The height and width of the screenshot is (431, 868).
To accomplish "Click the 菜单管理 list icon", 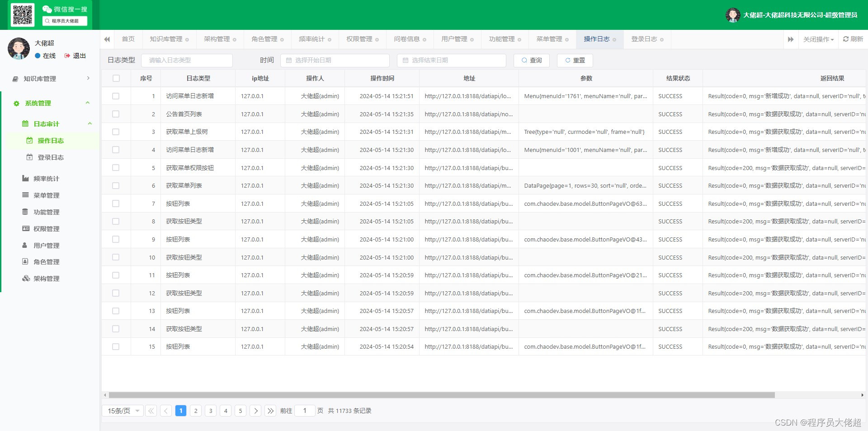I will (25, 195).
